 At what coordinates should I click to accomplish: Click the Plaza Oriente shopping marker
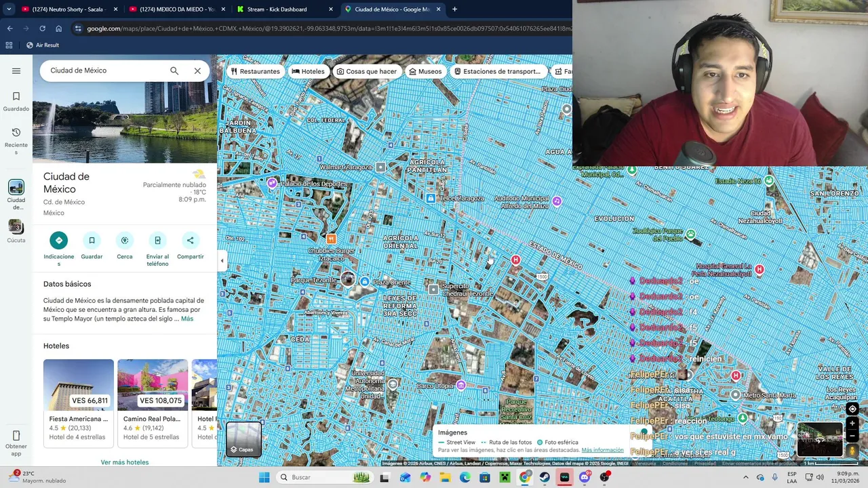point(365,281)
